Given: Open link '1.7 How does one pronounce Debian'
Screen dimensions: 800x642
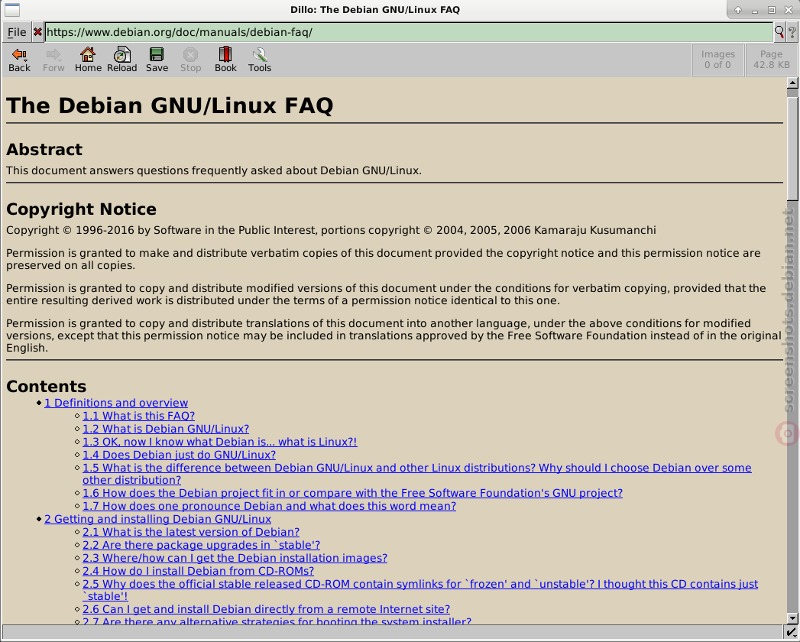Looking at the screenshot, I should pos(269,506).
